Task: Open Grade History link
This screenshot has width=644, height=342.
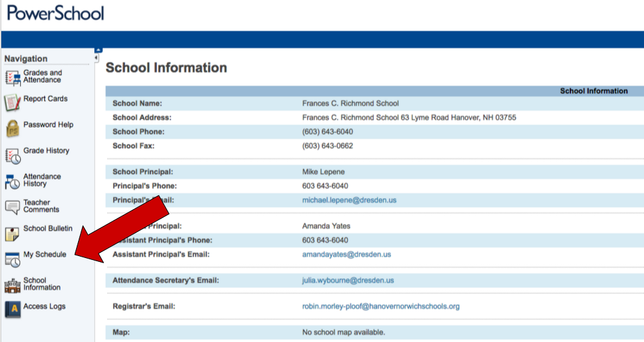Action: pyautogui.click(x=46, y=150)
